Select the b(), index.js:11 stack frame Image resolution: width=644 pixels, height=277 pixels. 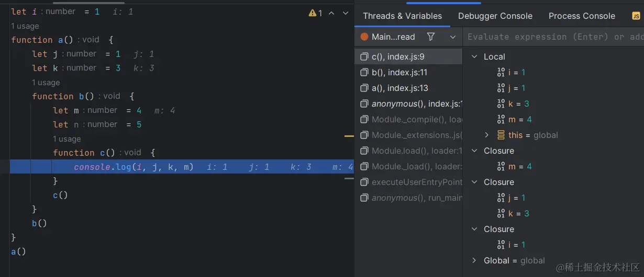(x=399, y=72)
